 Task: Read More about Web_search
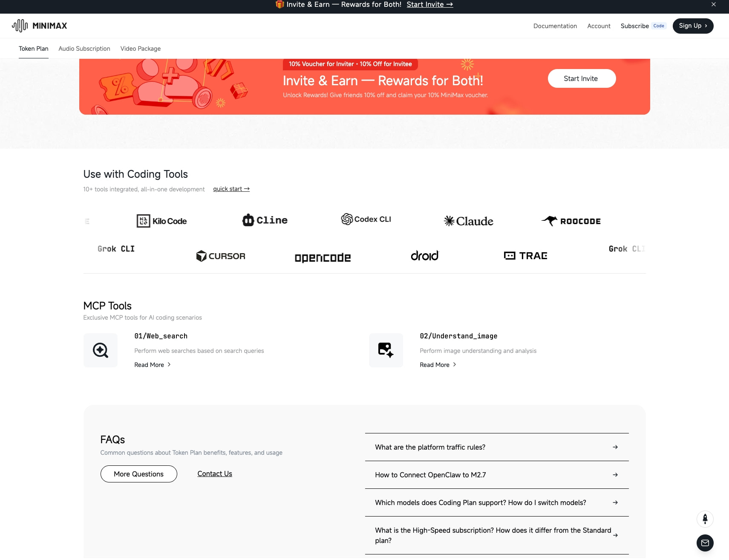[153, 365]
